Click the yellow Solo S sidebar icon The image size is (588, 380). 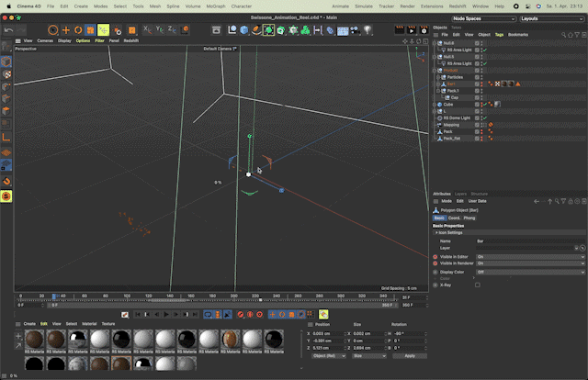(6, 196)
